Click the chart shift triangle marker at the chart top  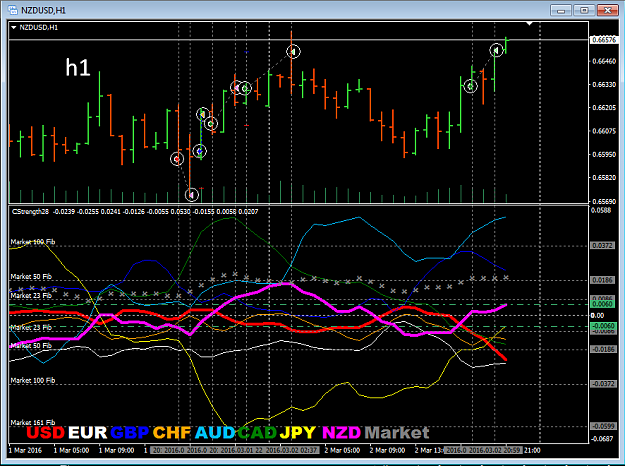[529, 24]
